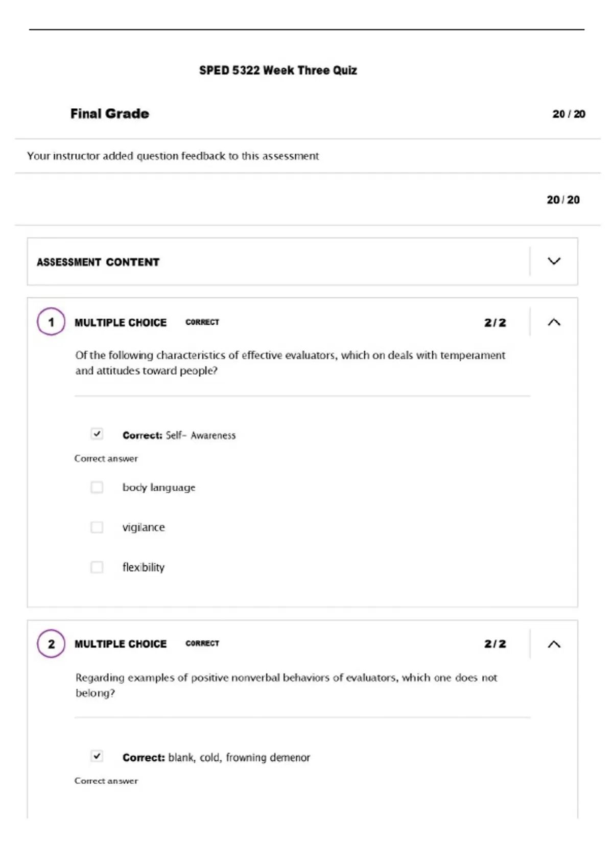Click the 20 / 20 Final Grade score
The height and width of the screenshot is (868, 613).
569,114
